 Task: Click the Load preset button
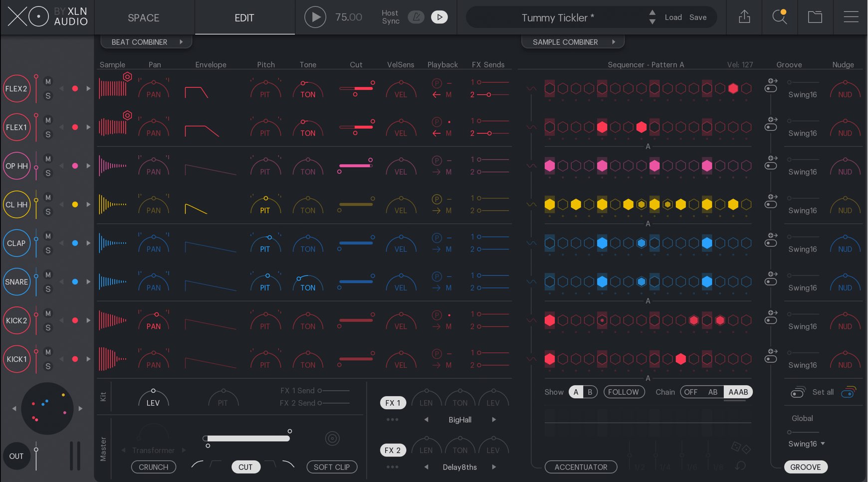pos(673,17)
